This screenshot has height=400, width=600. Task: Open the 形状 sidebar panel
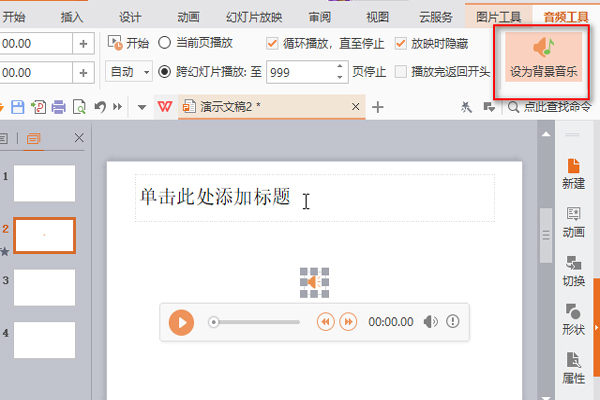(573, 320)
